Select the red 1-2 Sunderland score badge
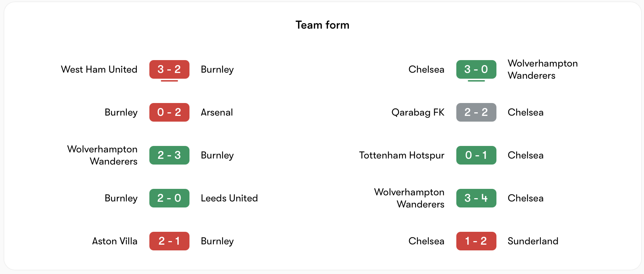The height and width of the screenshot is (274, 644). tap(476, 241)
